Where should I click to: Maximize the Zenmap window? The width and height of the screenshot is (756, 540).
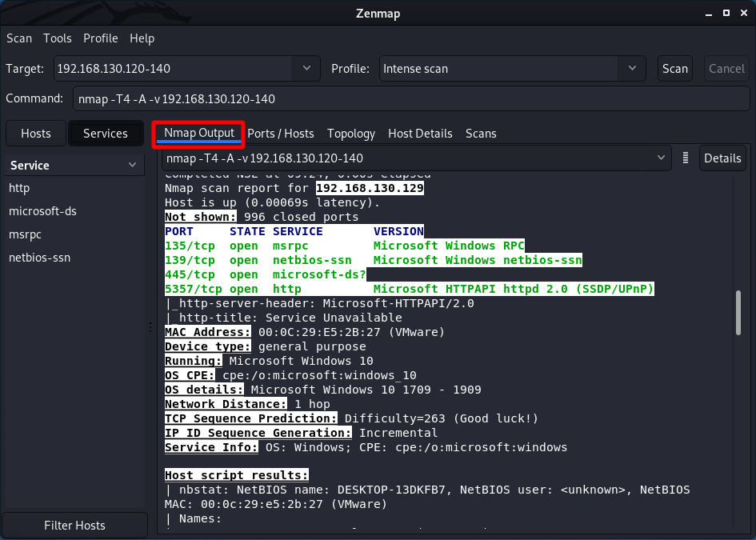tap(726, 13)
